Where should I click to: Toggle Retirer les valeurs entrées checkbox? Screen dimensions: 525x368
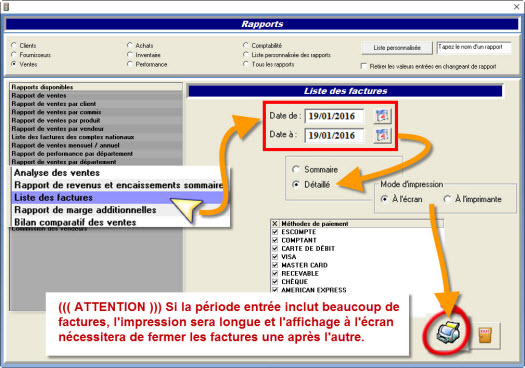click(x=364, y=66)
